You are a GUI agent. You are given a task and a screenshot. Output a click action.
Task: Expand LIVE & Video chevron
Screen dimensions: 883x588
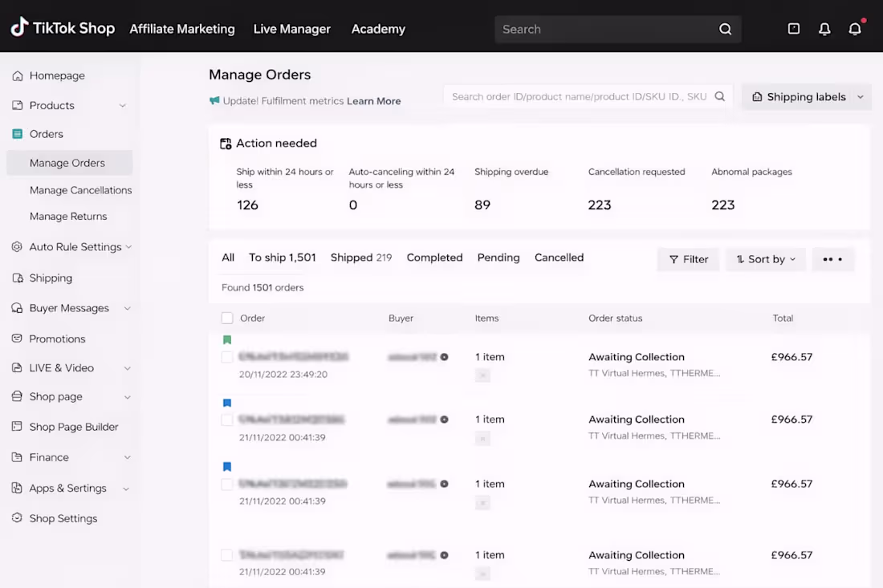coord(128,368)
